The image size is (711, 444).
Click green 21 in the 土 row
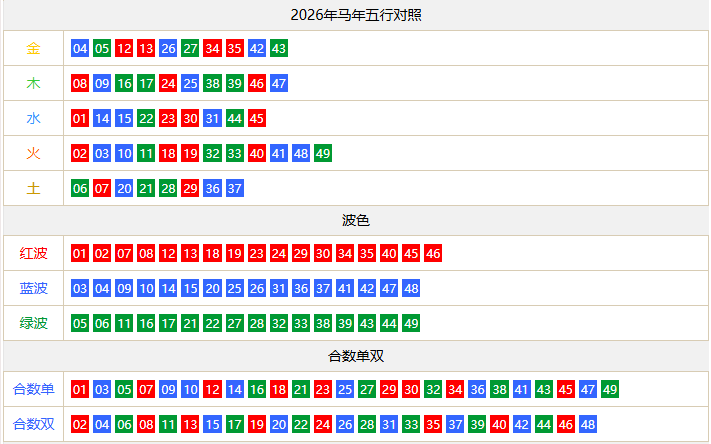click(x=146, y=188)
